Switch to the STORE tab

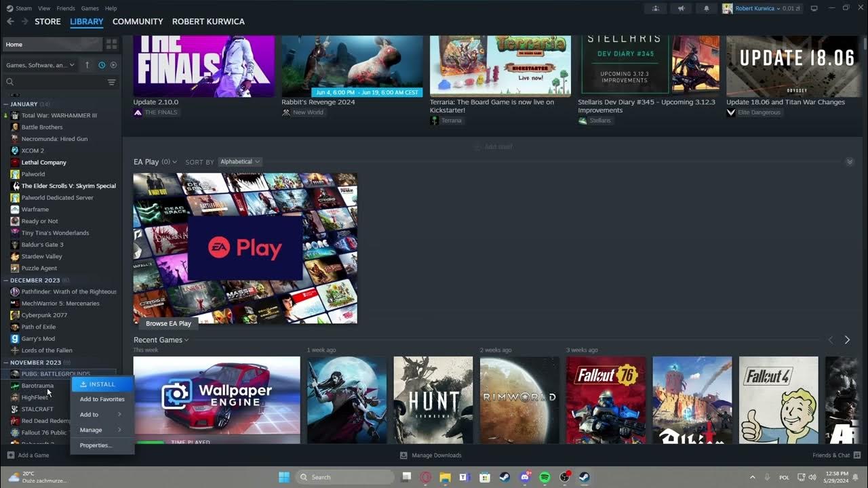click(47, 22)
